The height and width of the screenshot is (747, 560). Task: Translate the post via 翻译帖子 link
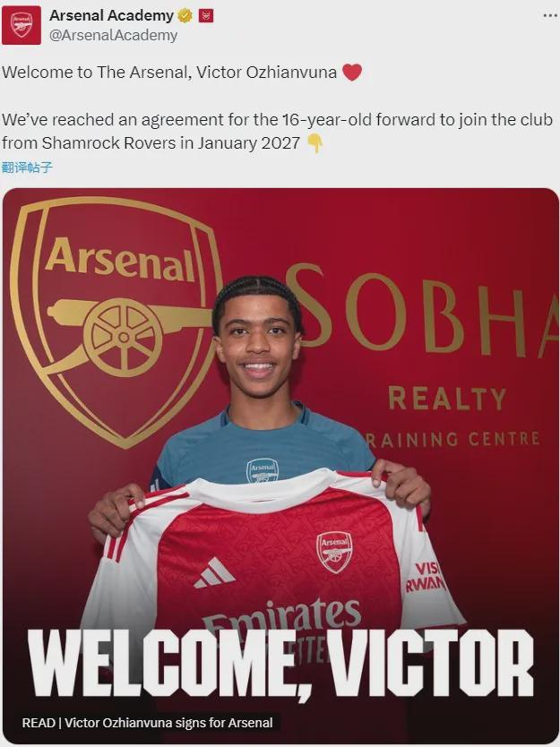pyautogui.click(x=27, y=167)
